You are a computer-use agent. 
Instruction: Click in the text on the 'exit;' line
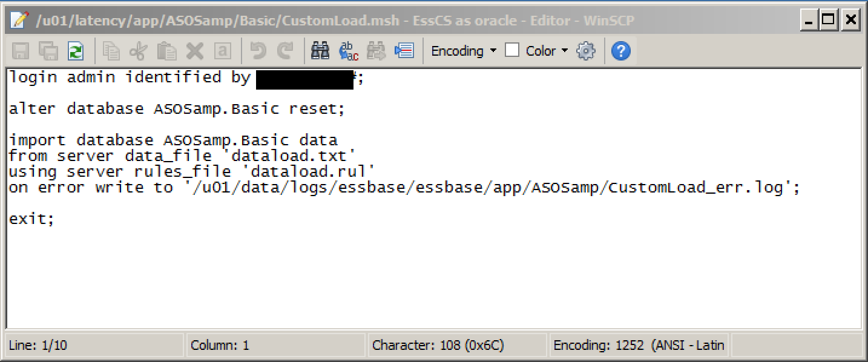[31, 219]
